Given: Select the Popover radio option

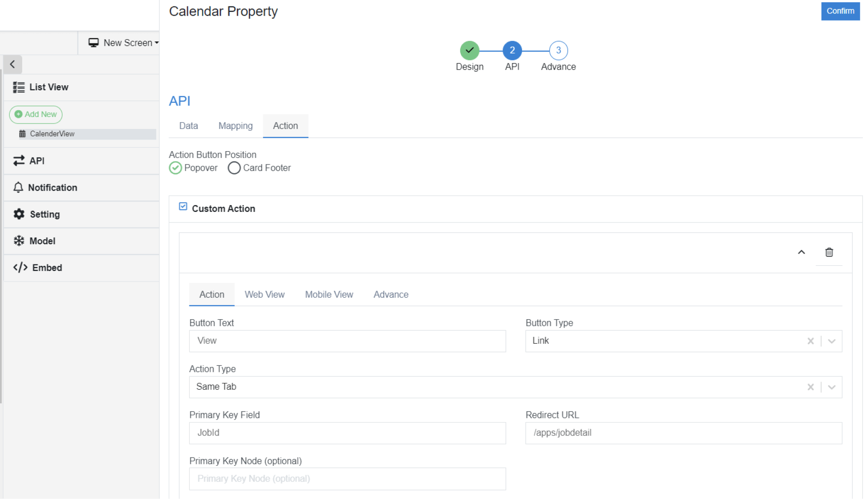Looking at the screenshot, I should (176, 168).
